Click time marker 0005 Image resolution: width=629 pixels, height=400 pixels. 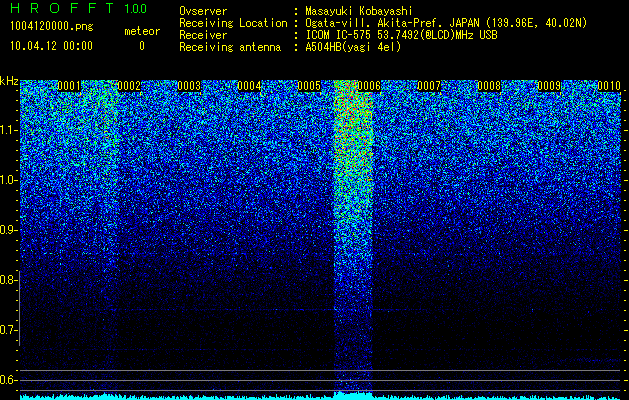[309, 86]
